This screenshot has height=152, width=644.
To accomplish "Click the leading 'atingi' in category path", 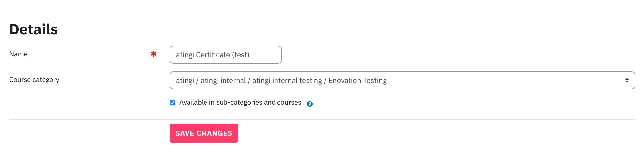I will coord(185,80).
